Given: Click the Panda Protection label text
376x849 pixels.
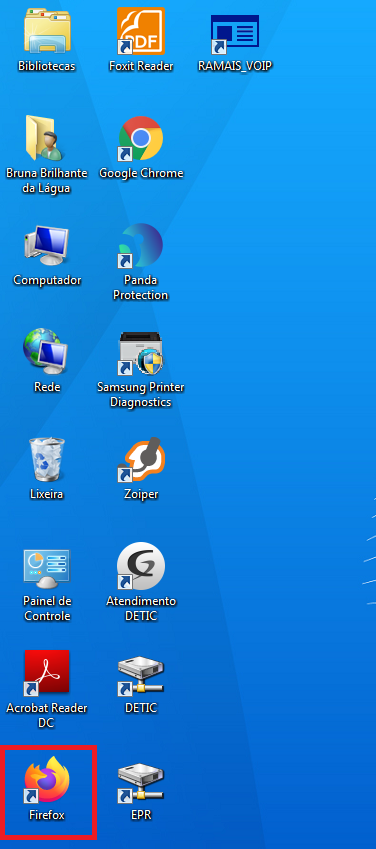Looking at the screenshot, I should 141,288.
